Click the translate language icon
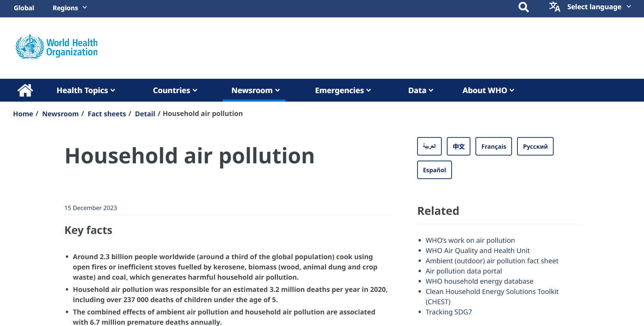Viewport: 644px width, 326px height. click(554, 7)
